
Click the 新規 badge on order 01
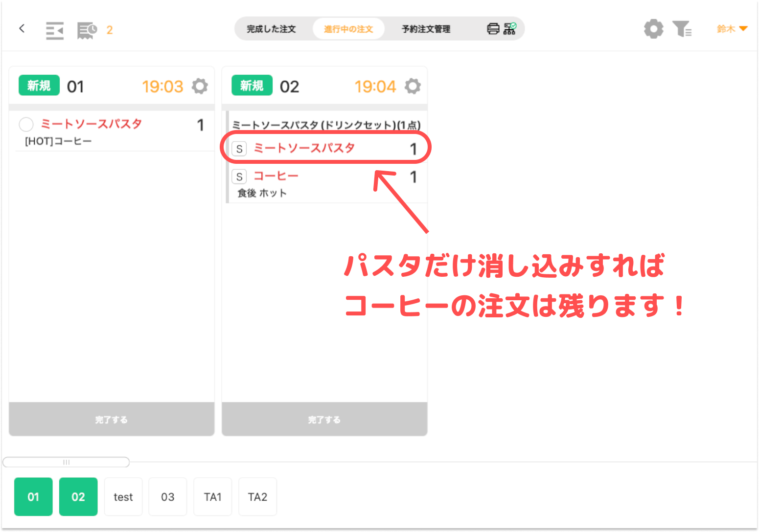[x=39, y=86]
